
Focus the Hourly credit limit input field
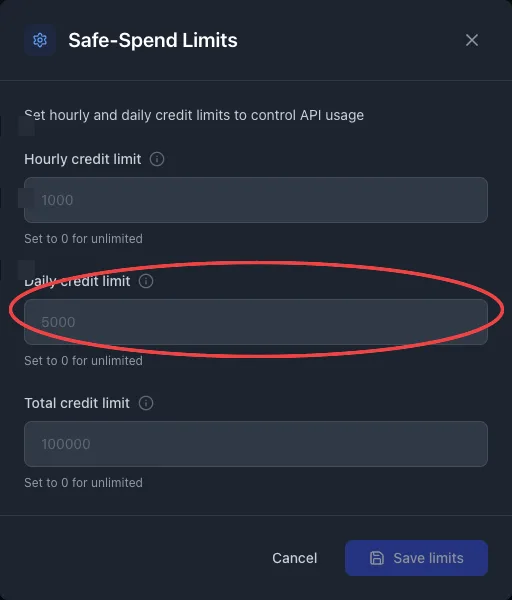256,200
